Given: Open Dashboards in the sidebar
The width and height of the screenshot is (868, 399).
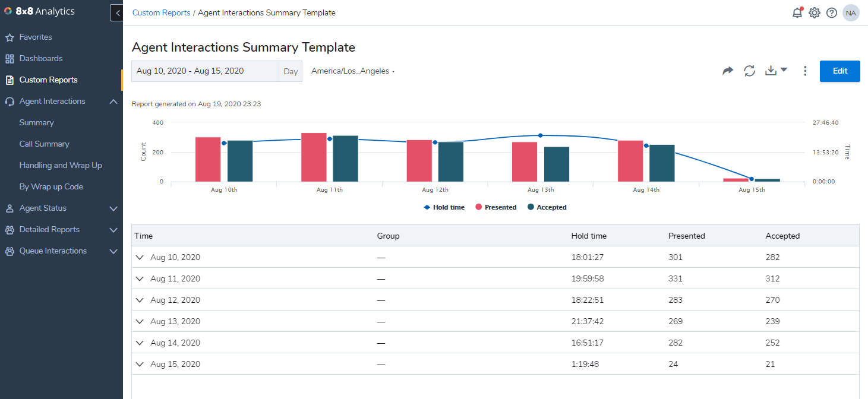Looking at the screenshot, I should [x=40, y=58].
